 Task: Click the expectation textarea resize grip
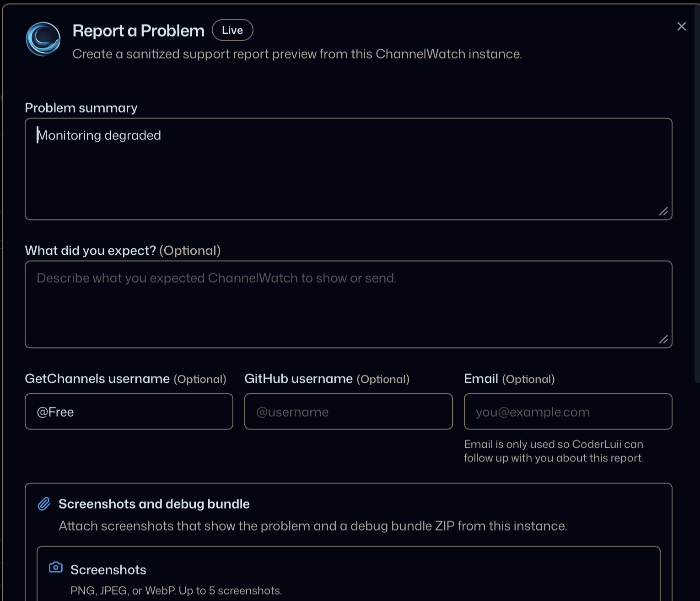[663, 339]
